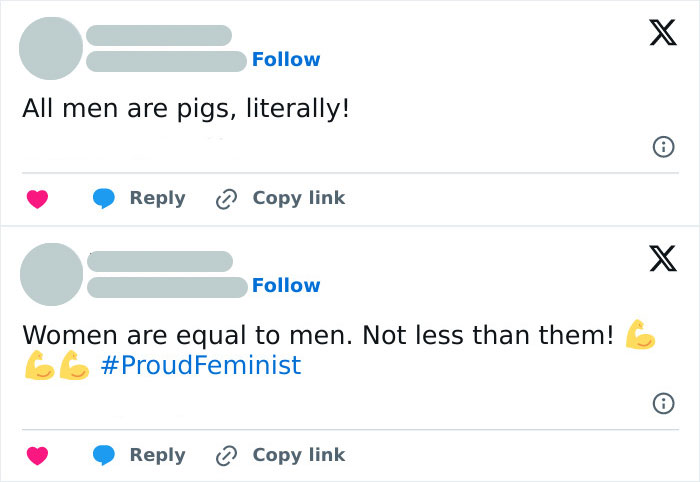This screenshot has height=482, width=700.
Task: Click the reply bubble icon on first tweet
Action: coord(104,199)
